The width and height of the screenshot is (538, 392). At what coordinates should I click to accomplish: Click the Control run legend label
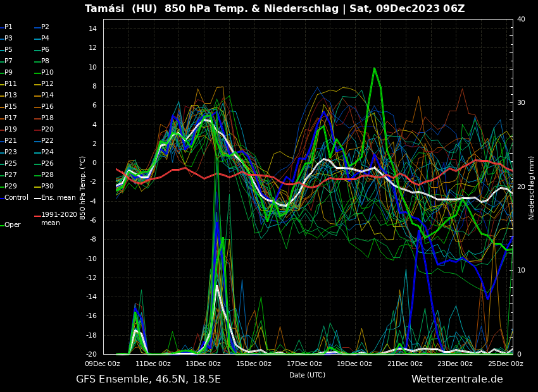[16, 198]
